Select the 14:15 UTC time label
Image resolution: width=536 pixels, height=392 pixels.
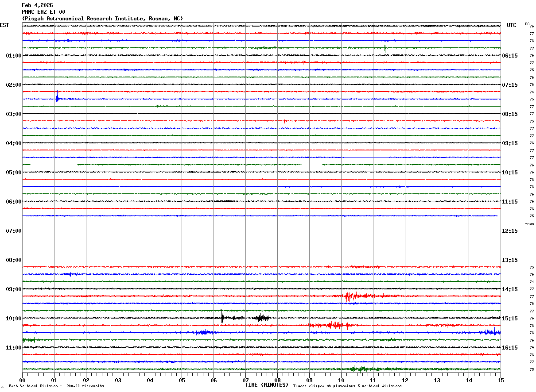tap(510, 289)
